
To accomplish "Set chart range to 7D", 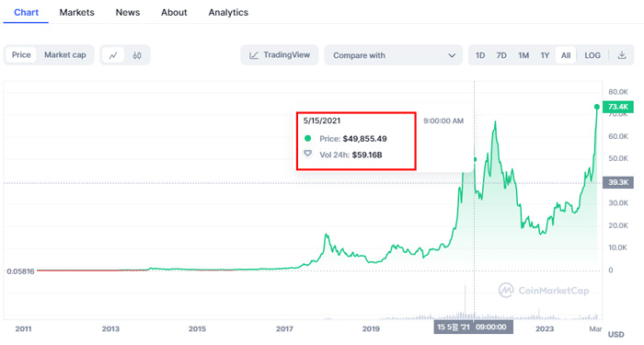I will pos(501,55).
